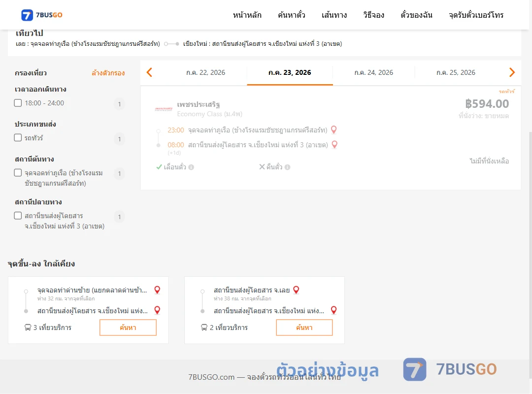Open ตั๋วของฉัน in the top menu
This screenshot has height=394, width=532.
pos(416,15)
